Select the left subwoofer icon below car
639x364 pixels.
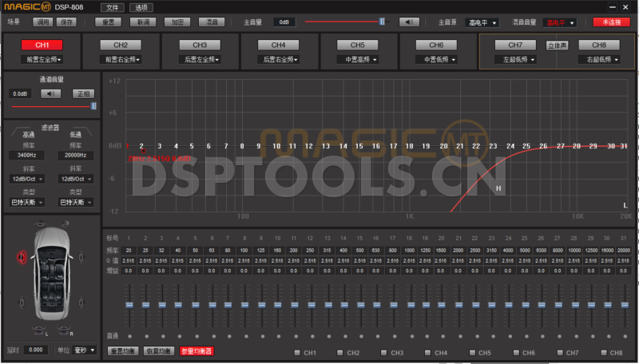pyautogui.click(x=38, y=330)
